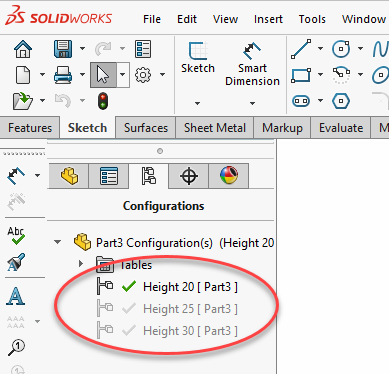Click the Print icon
Image resolution: width=389 pixels, height=374 pixels.
tap(63, 75)
